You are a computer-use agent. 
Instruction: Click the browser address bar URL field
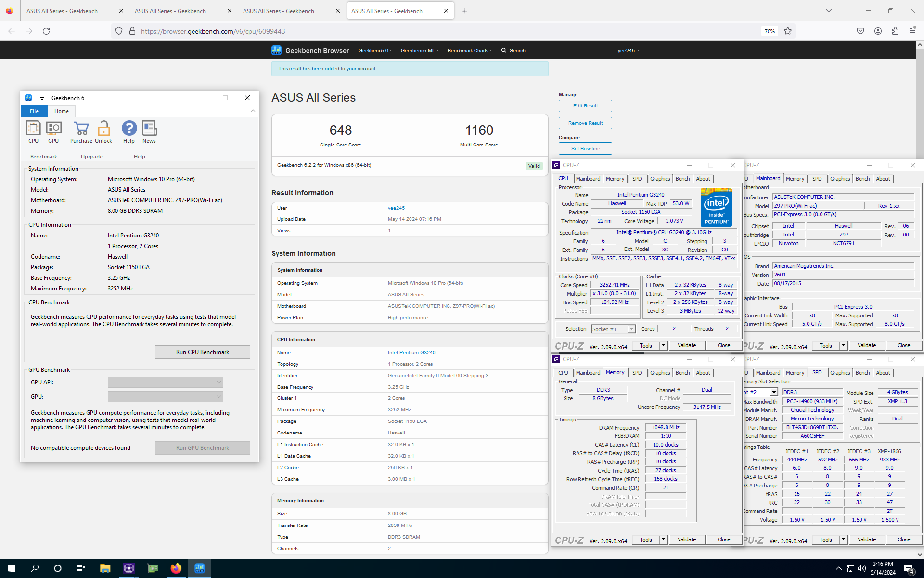448,31
